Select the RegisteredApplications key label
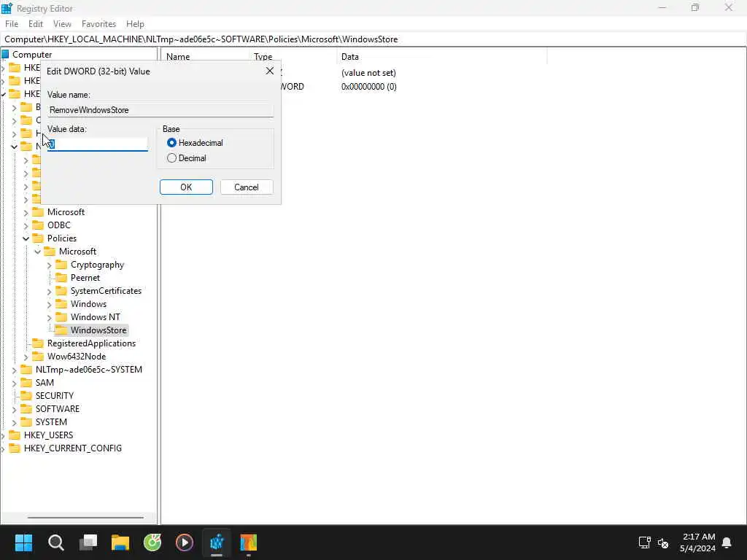The width and height of the screenshot is (747, 560). [x=91, y=343]
